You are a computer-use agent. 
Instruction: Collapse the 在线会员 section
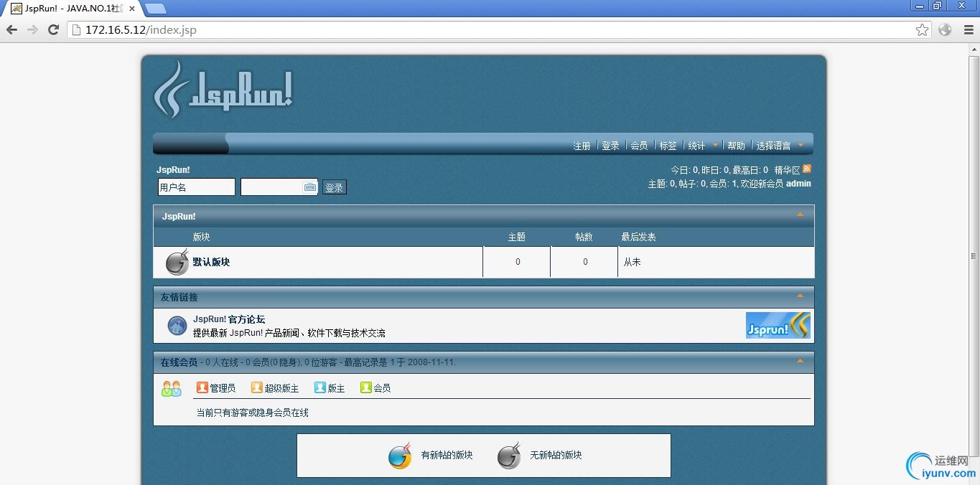(801, 360)
